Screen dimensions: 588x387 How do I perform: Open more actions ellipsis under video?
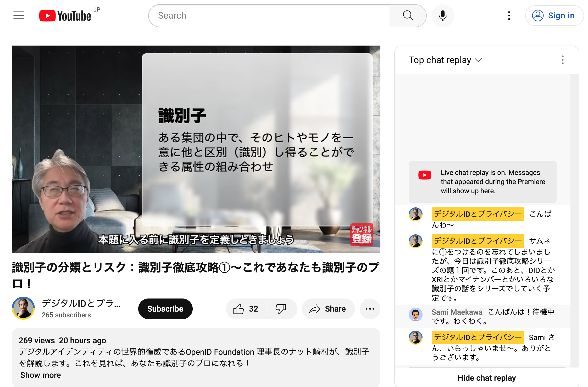pos(370,309)
